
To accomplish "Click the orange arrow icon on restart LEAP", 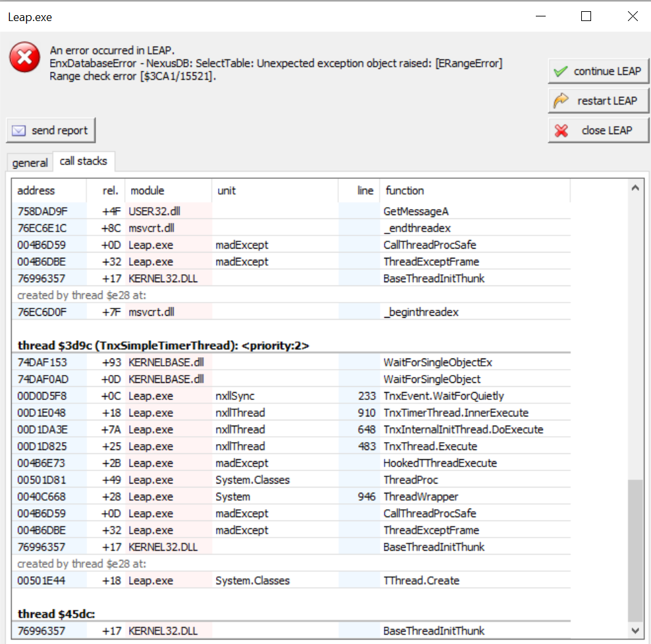I will pos(561,101).
